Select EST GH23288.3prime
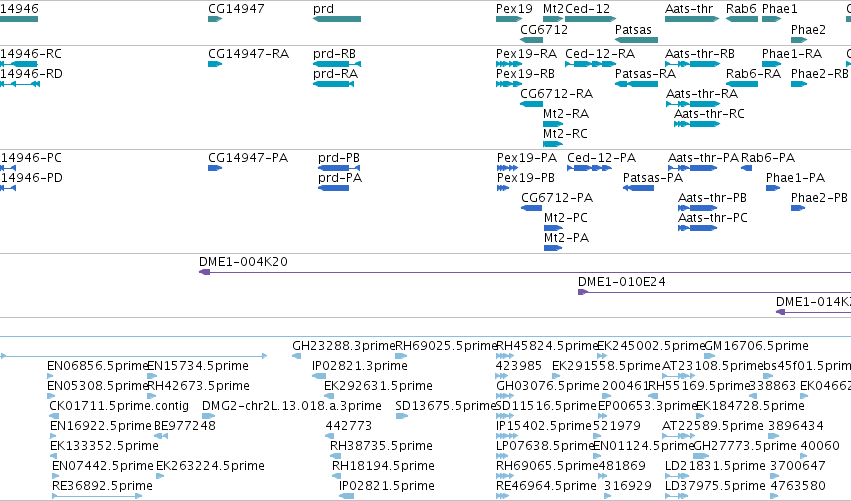Viewport: 851px width, 501px height. coord(296,356)
